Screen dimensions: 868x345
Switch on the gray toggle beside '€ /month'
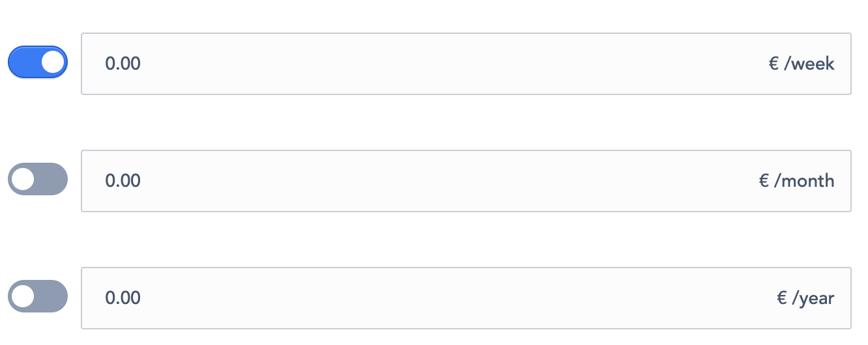click(x=38, y=179)
